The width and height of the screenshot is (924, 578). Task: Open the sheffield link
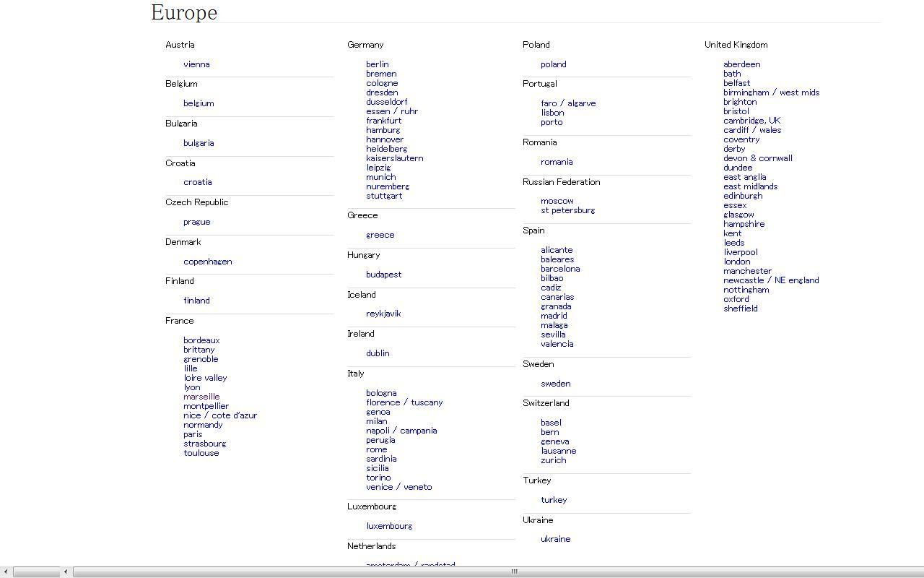pyautogui.click(x=741, y=309)
